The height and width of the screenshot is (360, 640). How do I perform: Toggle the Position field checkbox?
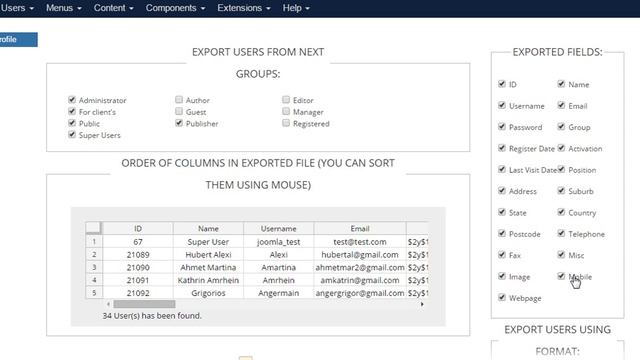click(561, 169)
